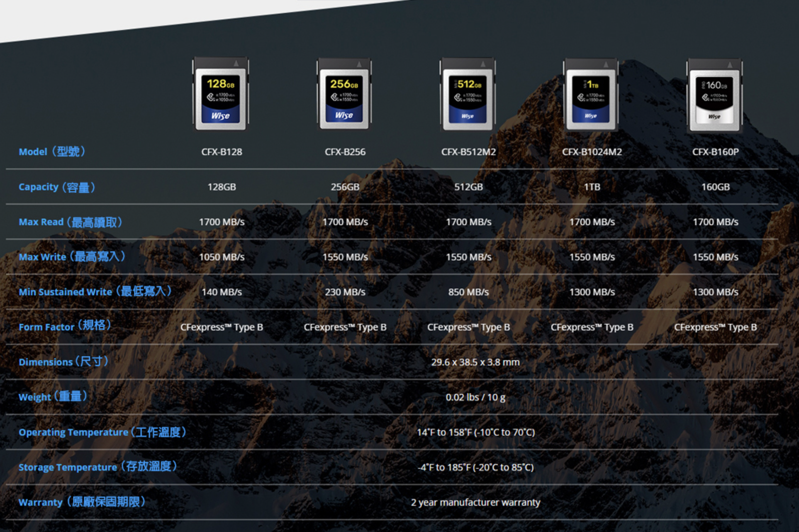Click the Capacity row label
The image size is (799, 532).
click(x=57, y=187)
